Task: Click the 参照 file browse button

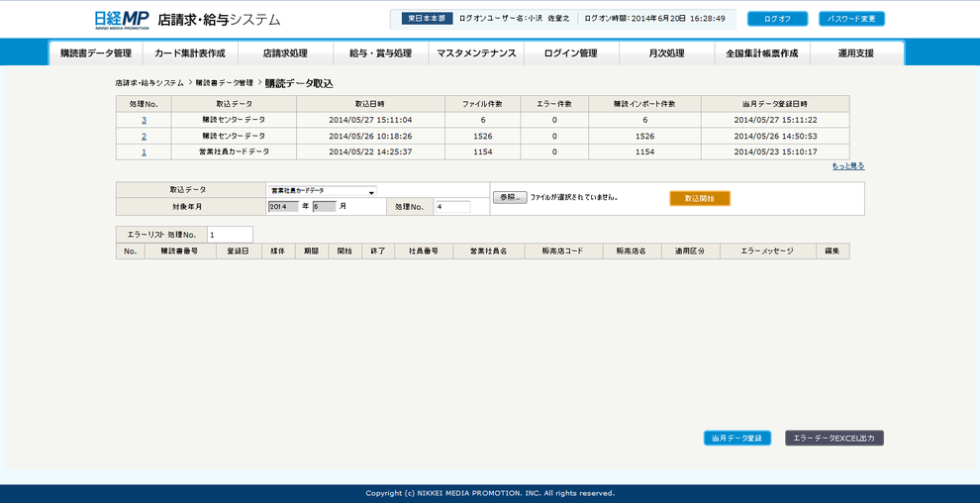Action: 510,197
